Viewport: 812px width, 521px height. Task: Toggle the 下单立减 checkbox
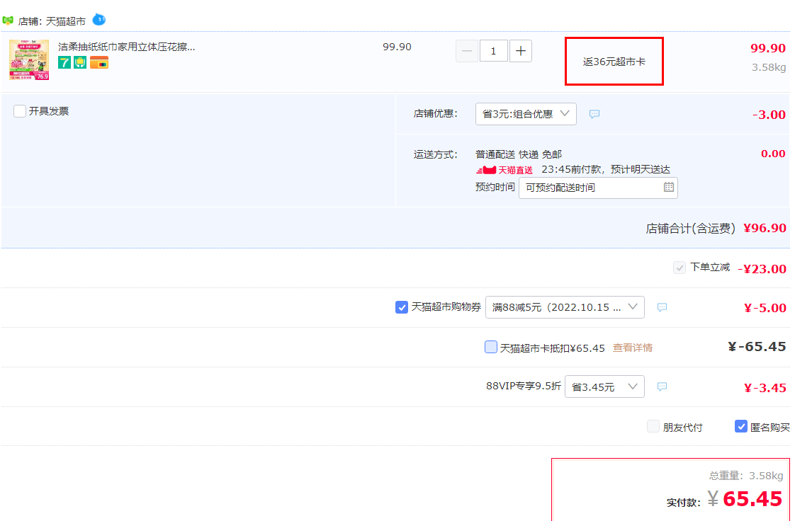coord(679,268)
